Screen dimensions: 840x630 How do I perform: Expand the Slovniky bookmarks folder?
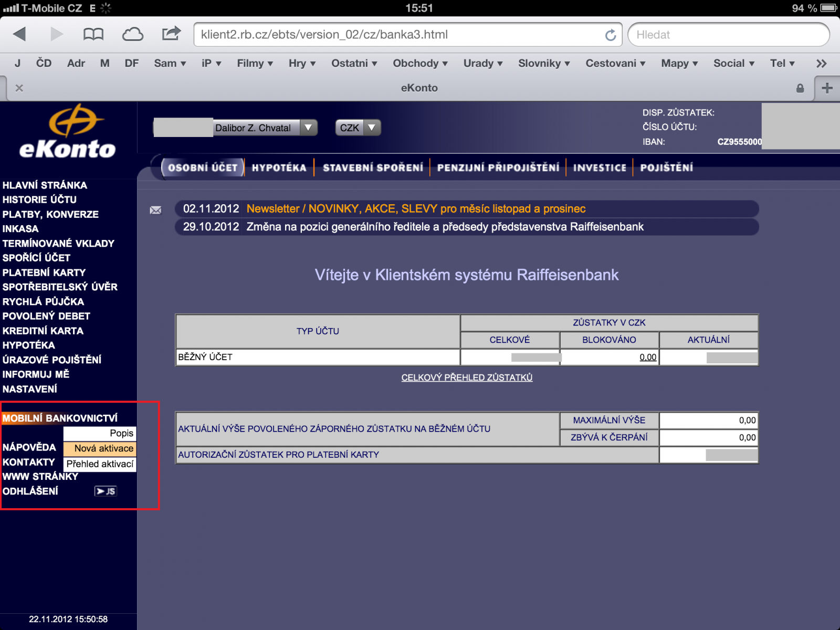point(544,64)
